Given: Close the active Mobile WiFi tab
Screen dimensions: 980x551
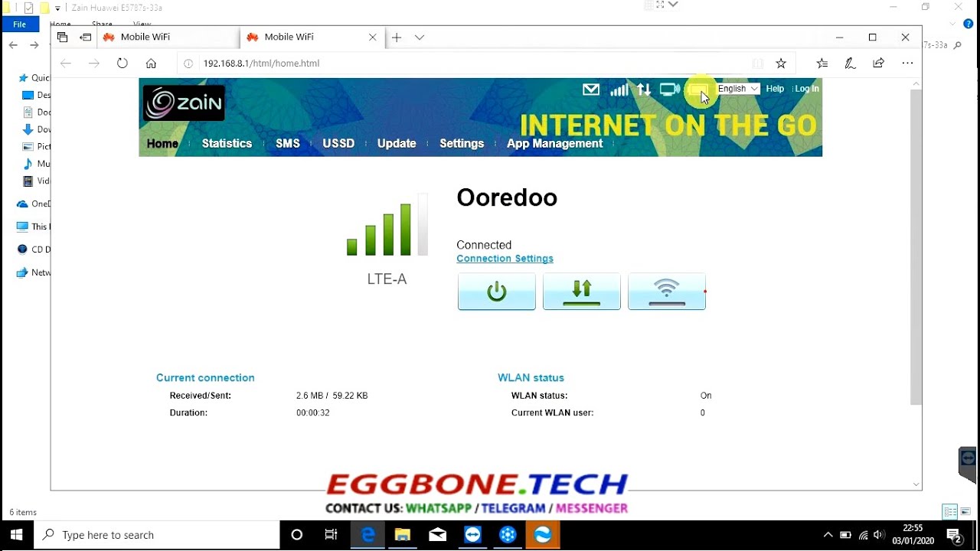Looking at the screenshot, I should (x=373, y=37).
